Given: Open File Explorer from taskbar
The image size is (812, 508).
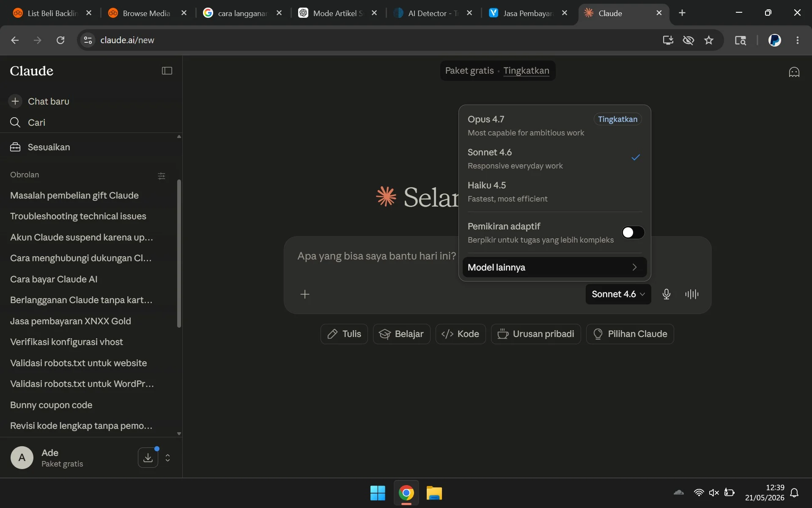Looking at the screenshot, I should [x=434, y=493].
